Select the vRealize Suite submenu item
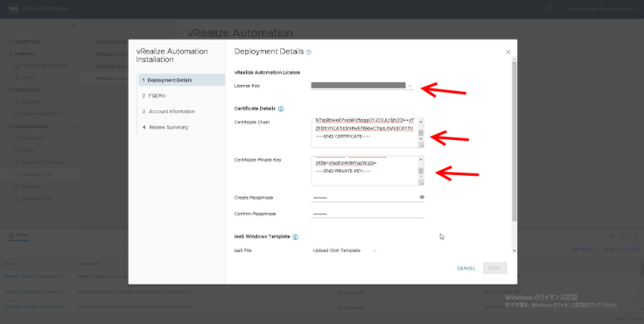644x324 pixels. [110, 42]
